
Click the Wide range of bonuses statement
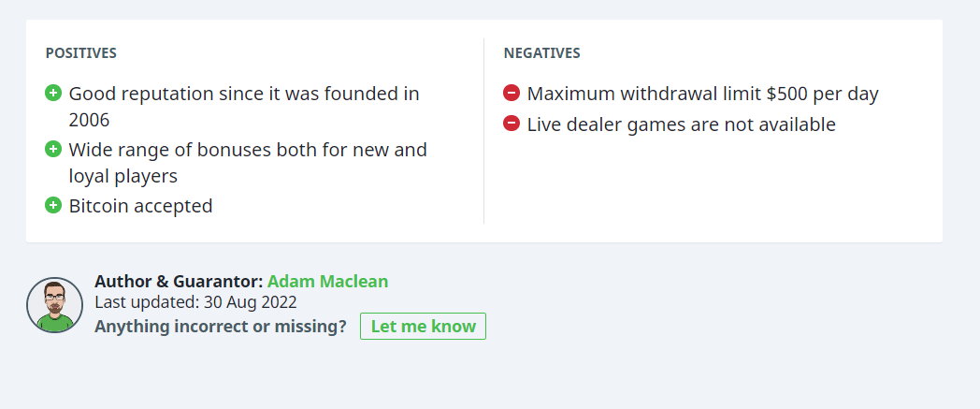[x=247, y=150]
